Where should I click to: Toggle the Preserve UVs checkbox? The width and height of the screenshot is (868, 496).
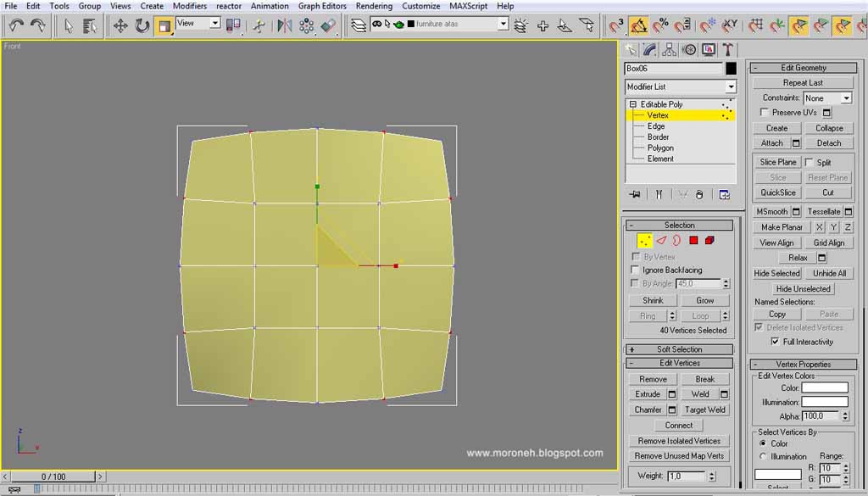(x=765, y=113)
